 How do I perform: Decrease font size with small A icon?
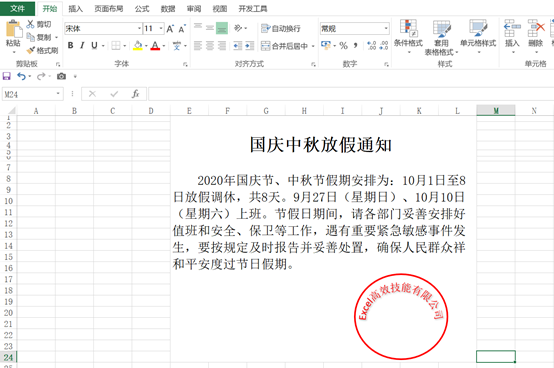click(x=182, y=29)
